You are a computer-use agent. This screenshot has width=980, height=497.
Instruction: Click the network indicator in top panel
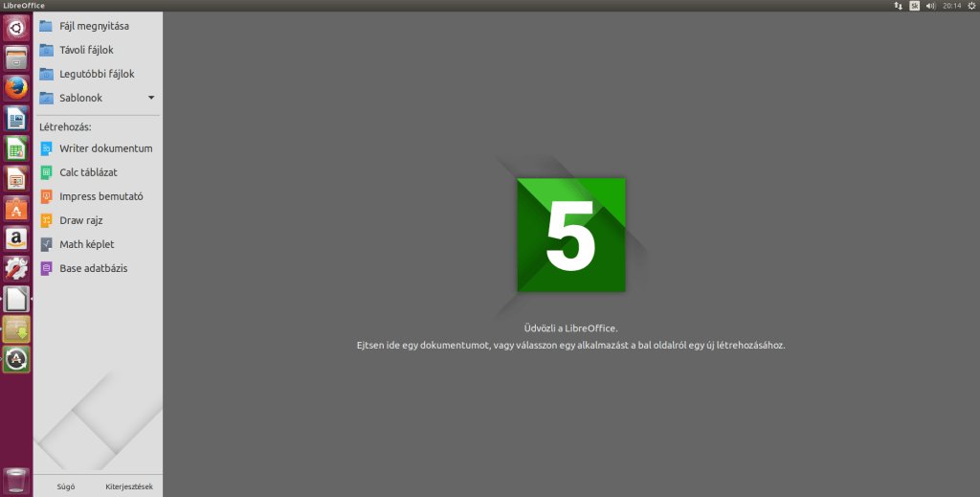(x=898, y=6)
